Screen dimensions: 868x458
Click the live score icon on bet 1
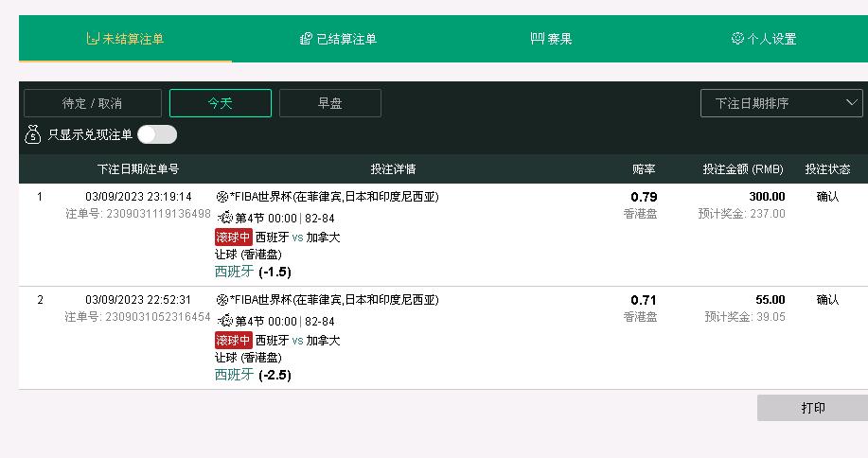click(224, 218)
